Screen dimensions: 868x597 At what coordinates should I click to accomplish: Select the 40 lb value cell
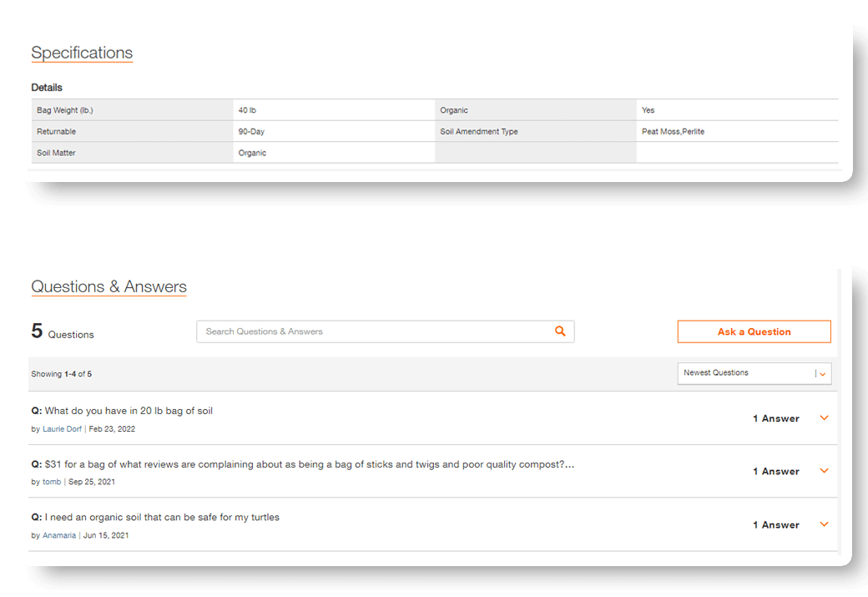click(334, 110)
